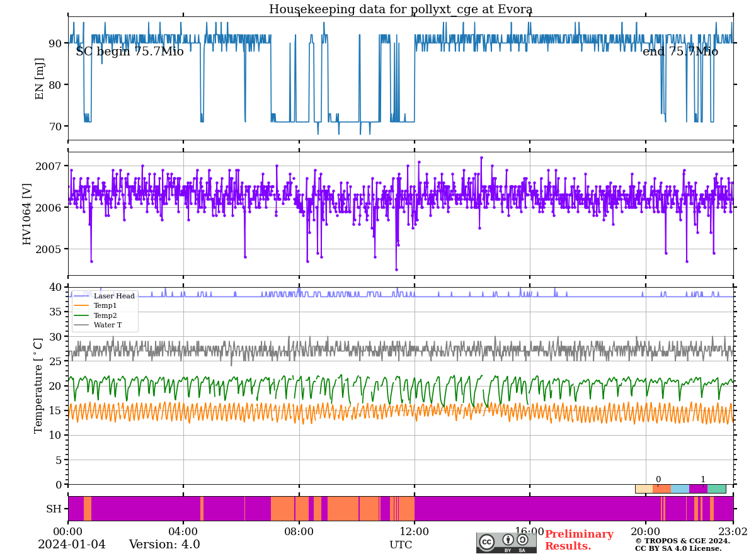The image size is (756, 554).
Task: Click the SC begin 75.7Mio annotation
Action: pos(130,52)
